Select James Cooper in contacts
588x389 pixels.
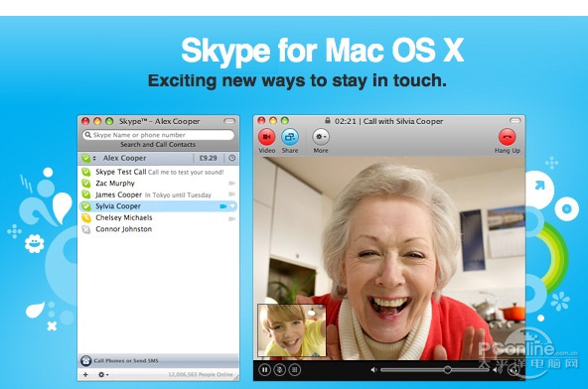158,194
